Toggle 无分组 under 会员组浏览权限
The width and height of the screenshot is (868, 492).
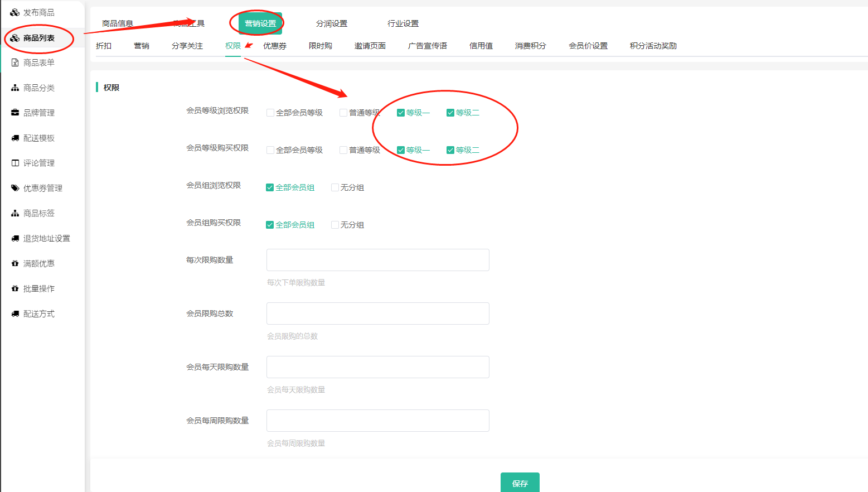[335, 187]
